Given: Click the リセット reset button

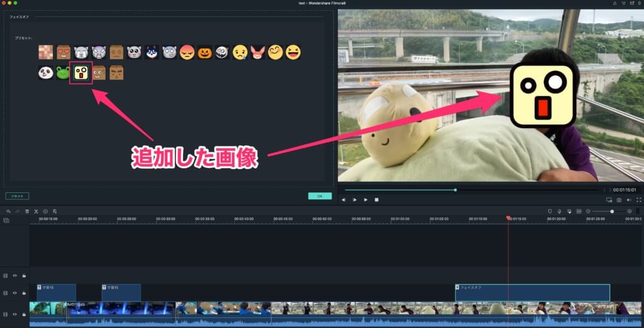Looking at the screenshot, I should pyautogui.click(x=16, y=196).
